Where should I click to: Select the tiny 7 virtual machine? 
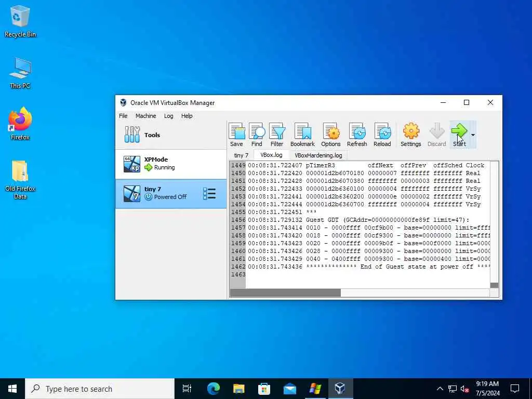pyautogui.click(x=171, y=193)
